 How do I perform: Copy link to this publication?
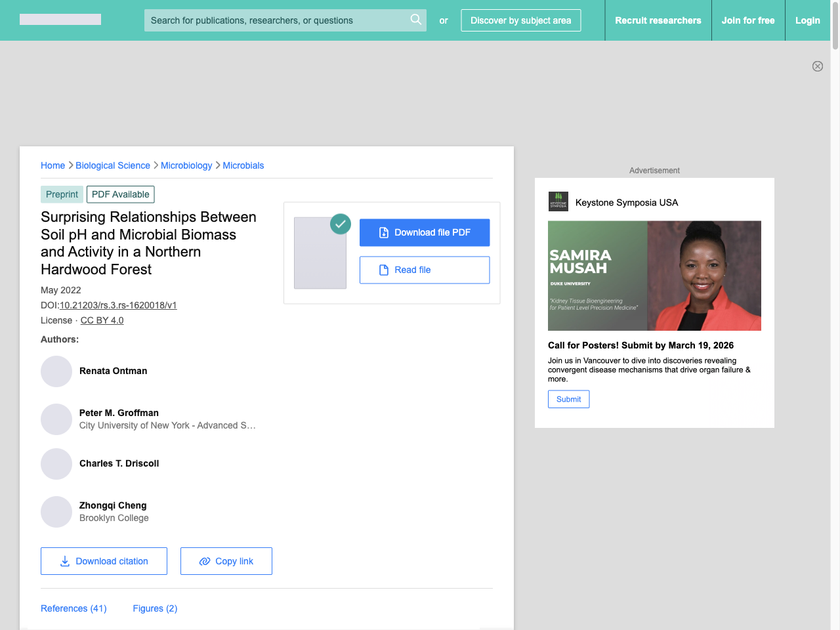(x=226, y=561)
